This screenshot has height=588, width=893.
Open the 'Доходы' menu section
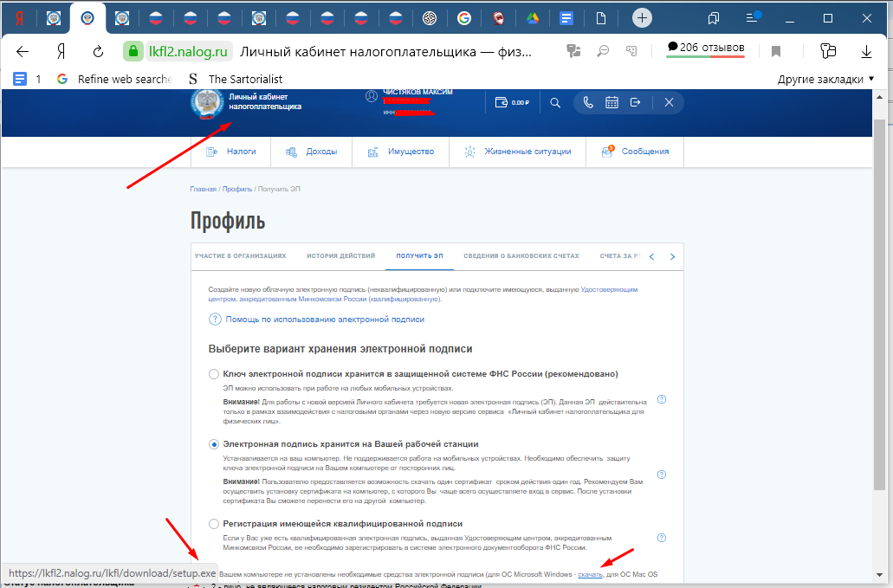312,152
